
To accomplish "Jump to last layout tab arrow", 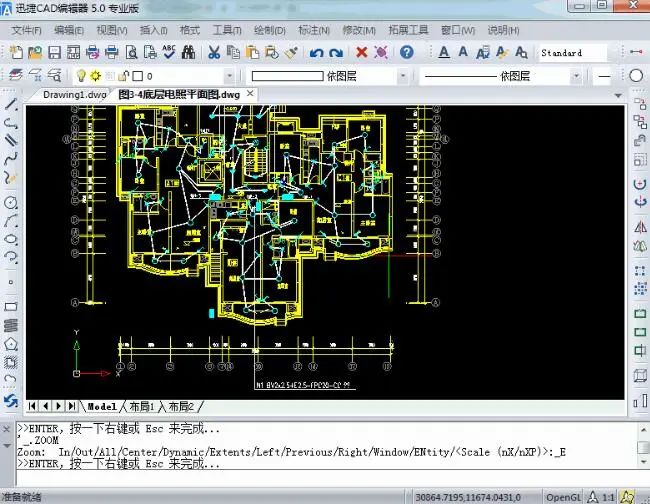I will (x=72, y=406).
